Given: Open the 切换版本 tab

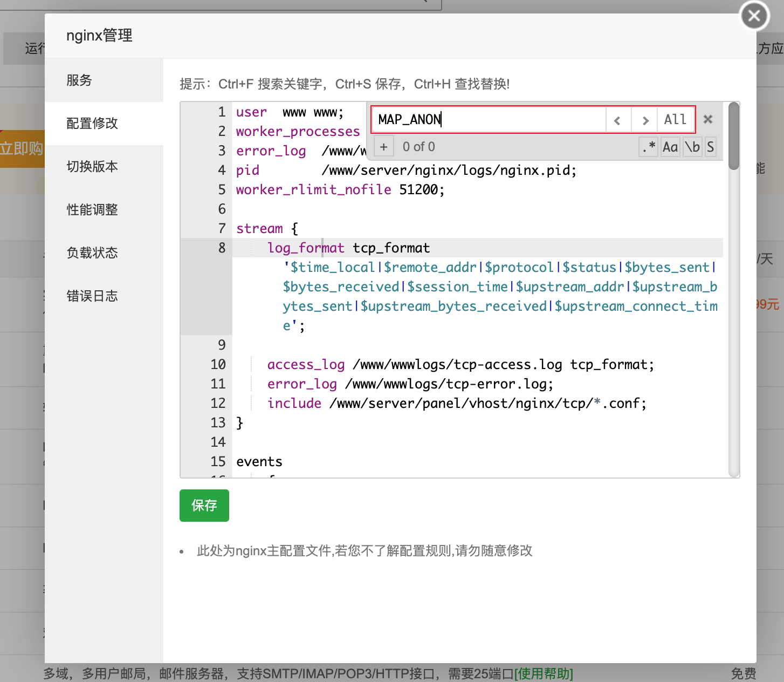Looking at the screenshot, I should [104, 167].
